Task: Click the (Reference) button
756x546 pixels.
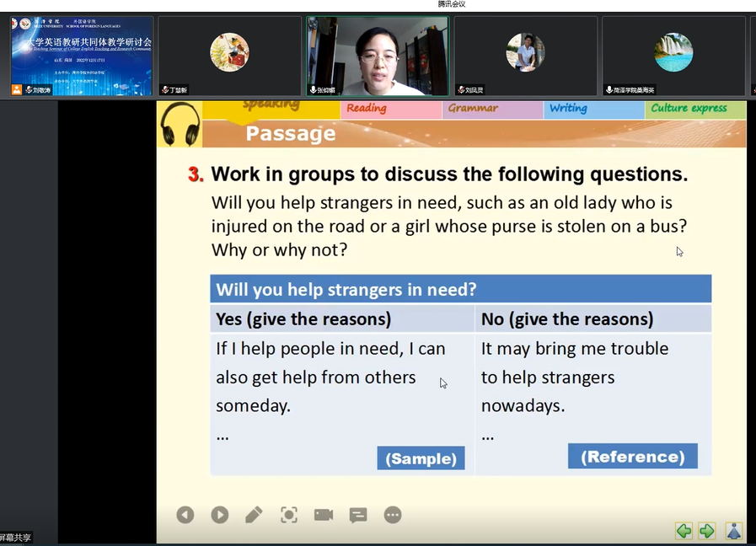Action: [x=632, y=457]
